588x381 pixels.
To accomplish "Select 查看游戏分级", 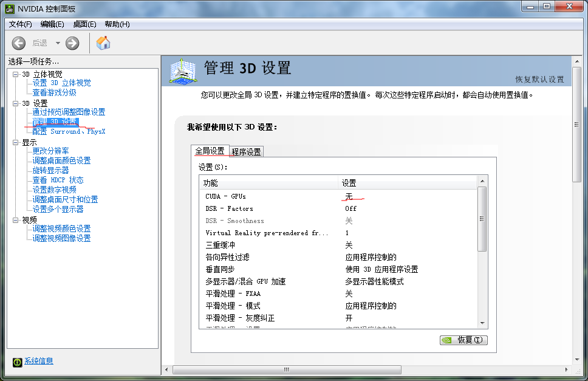I will [55, 92].
